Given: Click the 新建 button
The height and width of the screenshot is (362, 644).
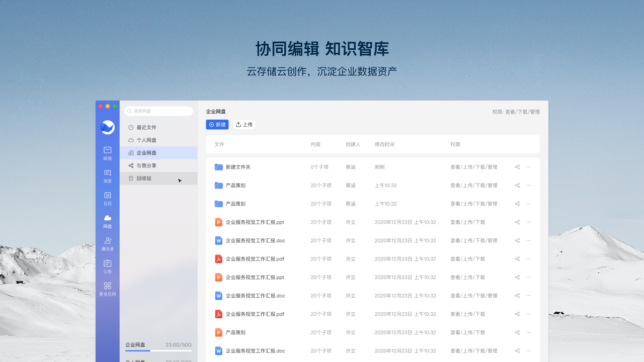Looking at the screenshot, I should (217, 125).
